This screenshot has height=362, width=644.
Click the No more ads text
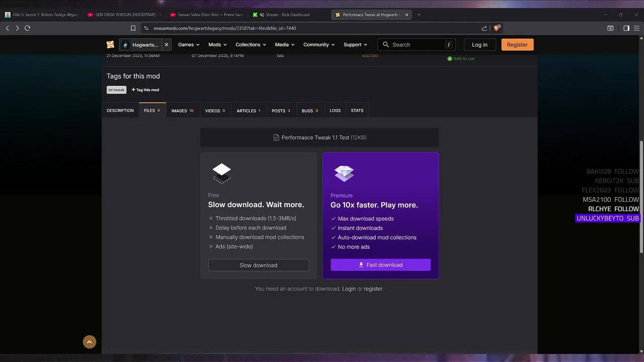(x=354, y=247)
